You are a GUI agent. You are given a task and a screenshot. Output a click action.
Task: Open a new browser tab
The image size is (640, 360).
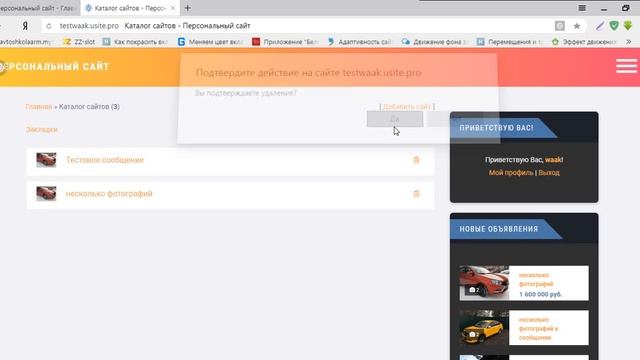coord(188,8)
